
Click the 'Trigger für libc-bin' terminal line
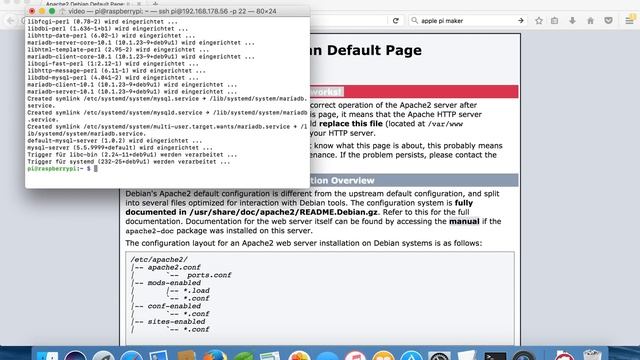(132, 155)
